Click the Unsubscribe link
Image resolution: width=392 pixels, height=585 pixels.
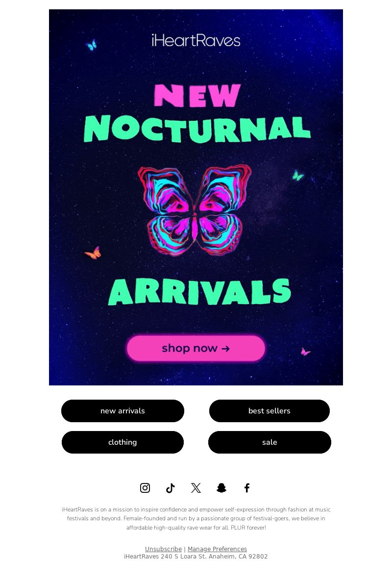[163, 549]
